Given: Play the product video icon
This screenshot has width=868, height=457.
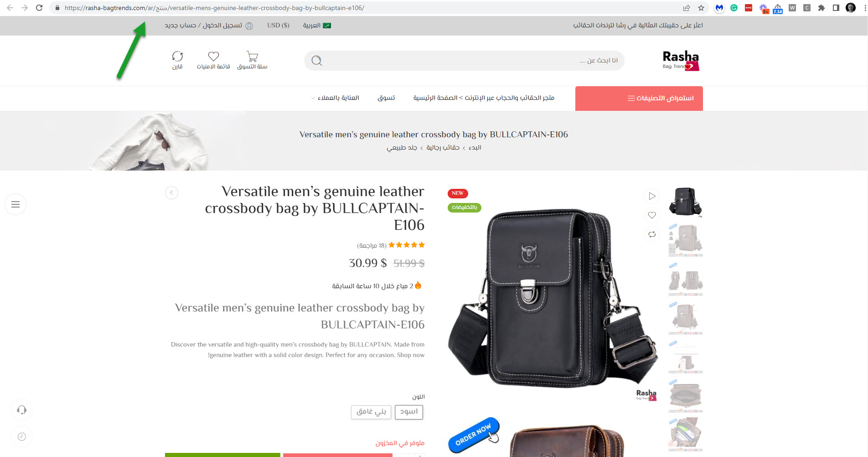Looking at the screenshot, I should pos(652,196).
